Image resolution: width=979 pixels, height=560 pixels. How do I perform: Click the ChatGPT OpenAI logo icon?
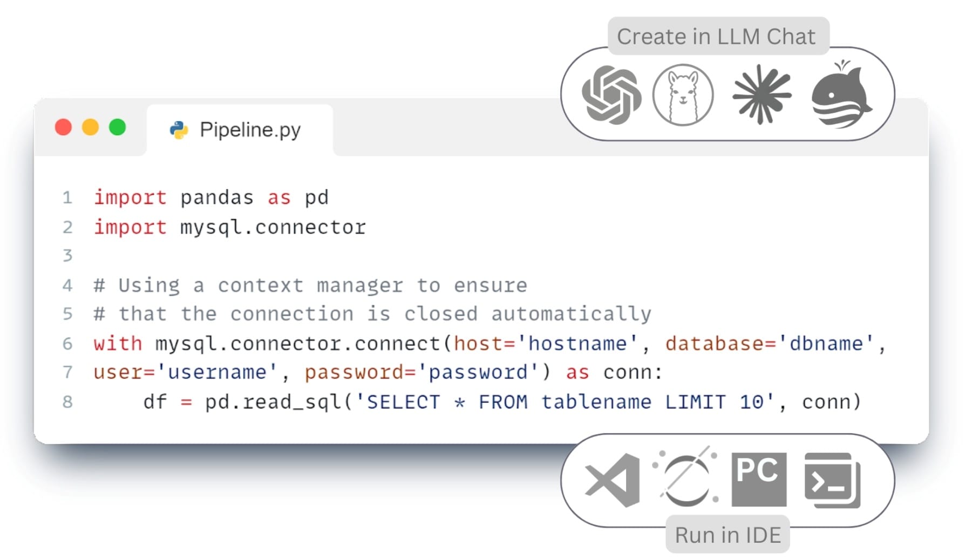(612, 95)
